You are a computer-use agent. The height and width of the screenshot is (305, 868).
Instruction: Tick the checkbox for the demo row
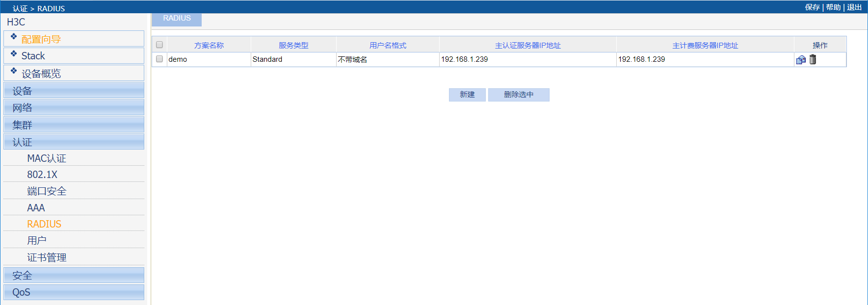159,59
